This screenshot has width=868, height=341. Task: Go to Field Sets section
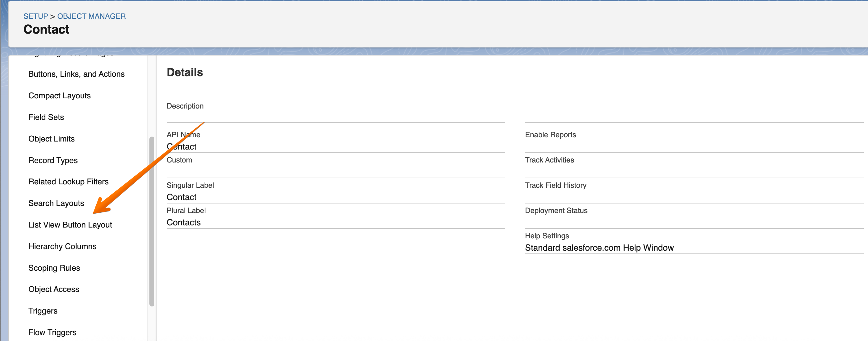point(46,117)
